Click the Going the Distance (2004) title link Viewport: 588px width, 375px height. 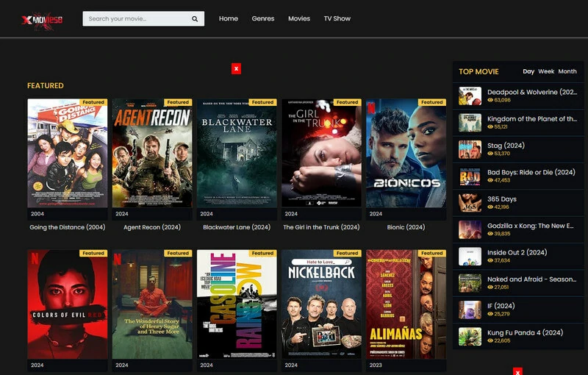pyautogui.click(x=68, y=227)
